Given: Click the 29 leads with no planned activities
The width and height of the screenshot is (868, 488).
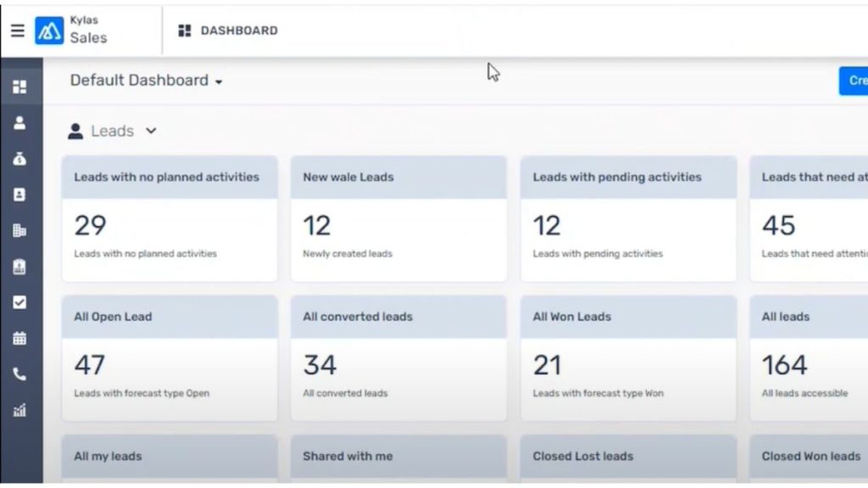Looking at the screenshot, I should (90, 225).
